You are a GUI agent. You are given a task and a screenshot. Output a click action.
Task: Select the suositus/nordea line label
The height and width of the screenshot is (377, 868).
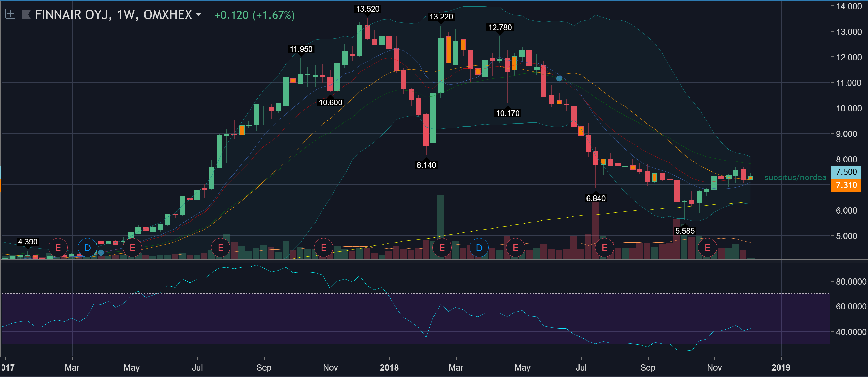click(x=795, y=178)
